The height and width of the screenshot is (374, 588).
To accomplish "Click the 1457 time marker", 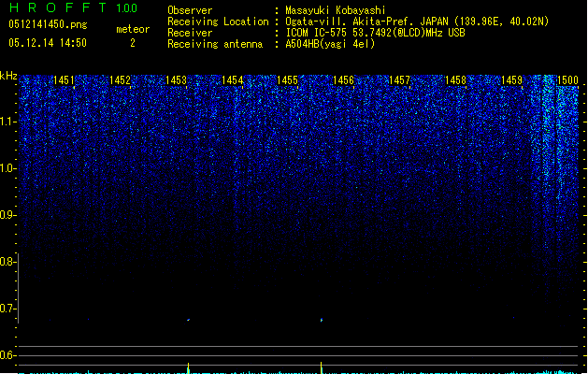I will pyautogui.click(x=400, y=80).
